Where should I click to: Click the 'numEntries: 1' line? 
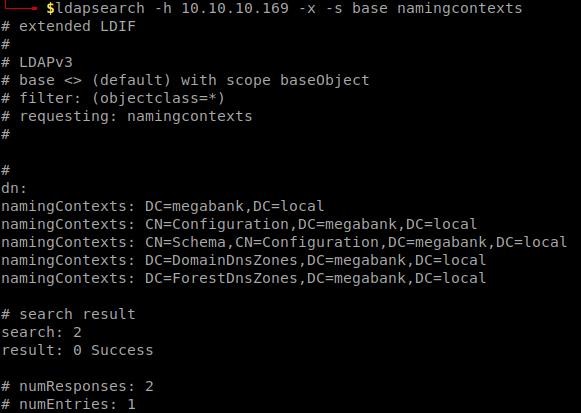69,404
